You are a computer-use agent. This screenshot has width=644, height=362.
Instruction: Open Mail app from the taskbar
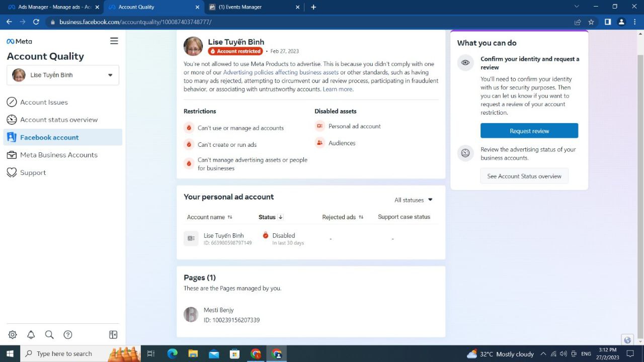[x=214, y=353]
